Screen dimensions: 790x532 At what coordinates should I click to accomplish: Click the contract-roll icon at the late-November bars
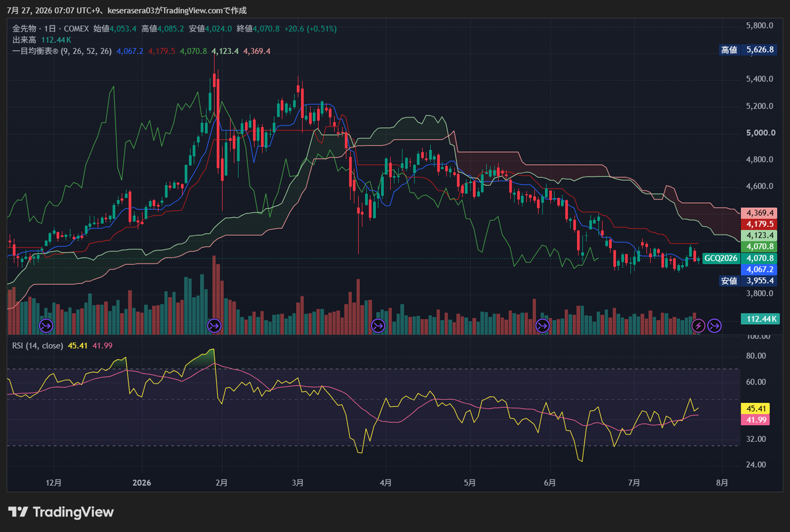46,325
